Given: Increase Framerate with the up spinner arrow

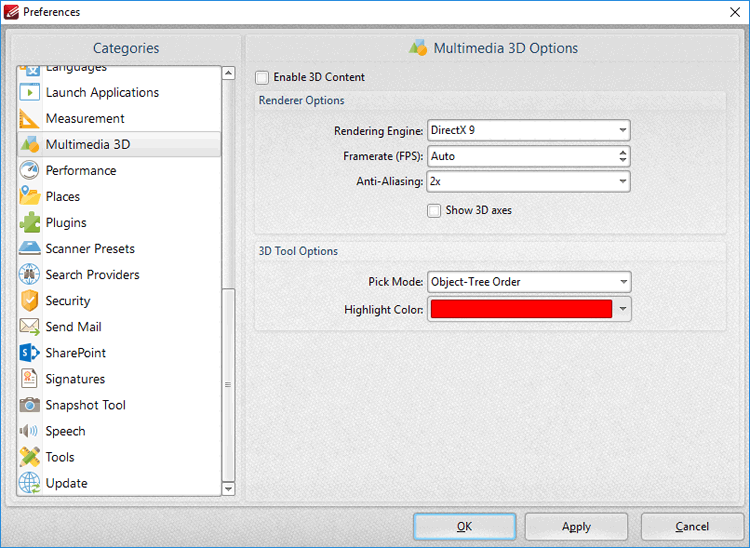Looking at the screenshot, I should click(623, 153).
